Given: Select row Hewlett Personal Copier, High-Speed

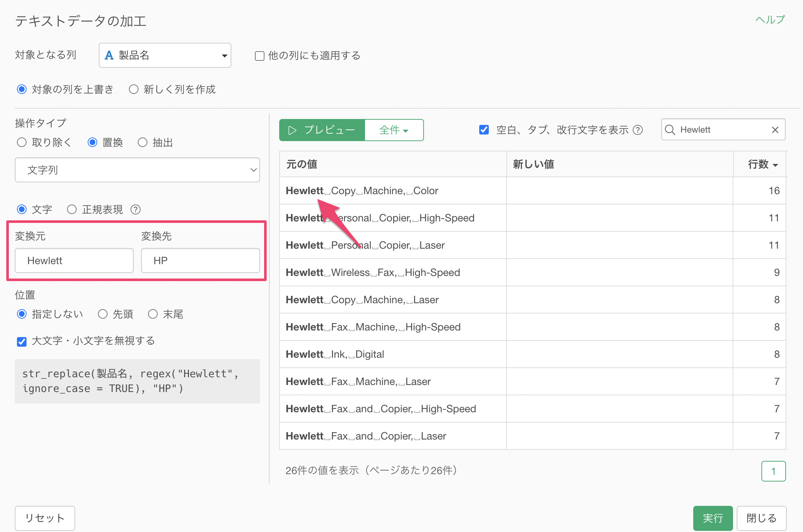Looking at the screenshot, I should coord(533,218).
